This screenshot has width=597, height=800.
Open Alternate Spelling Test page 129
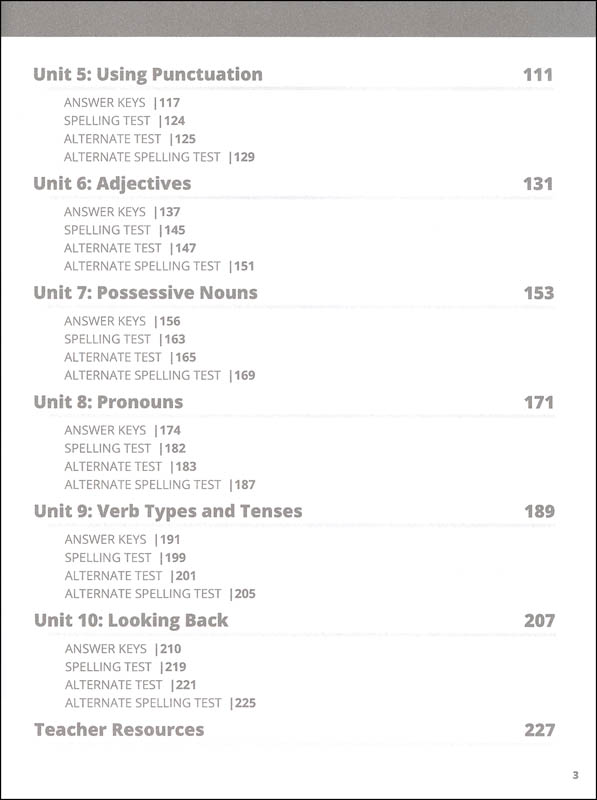pos(159,157)
